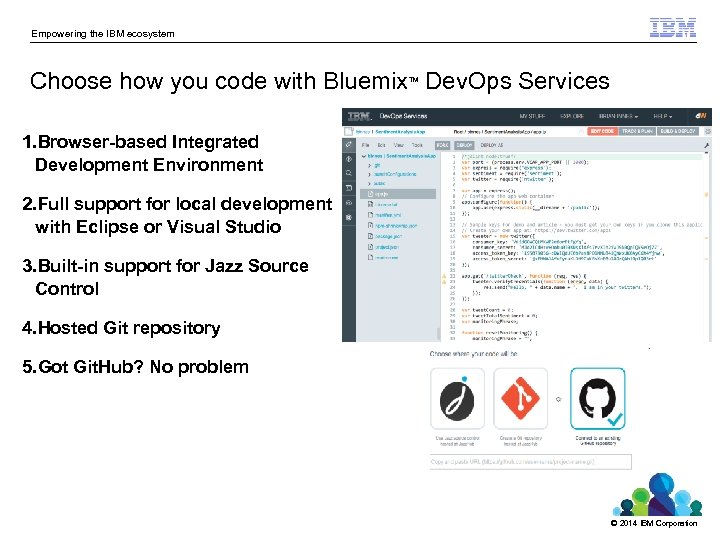This screenshot has height=540, width=720.
Task: Select the pencil edit icon in sidebar
Action: [349, 144]
